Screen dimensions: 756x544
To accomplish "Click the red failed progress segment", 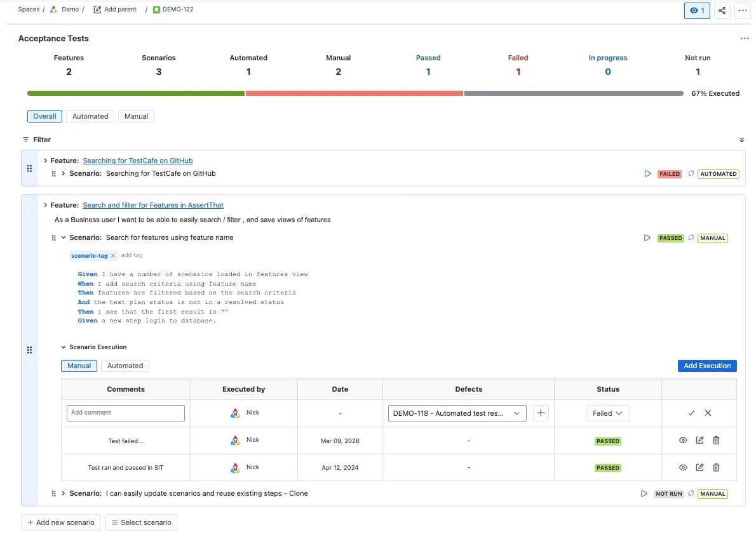I will [354, 93].
